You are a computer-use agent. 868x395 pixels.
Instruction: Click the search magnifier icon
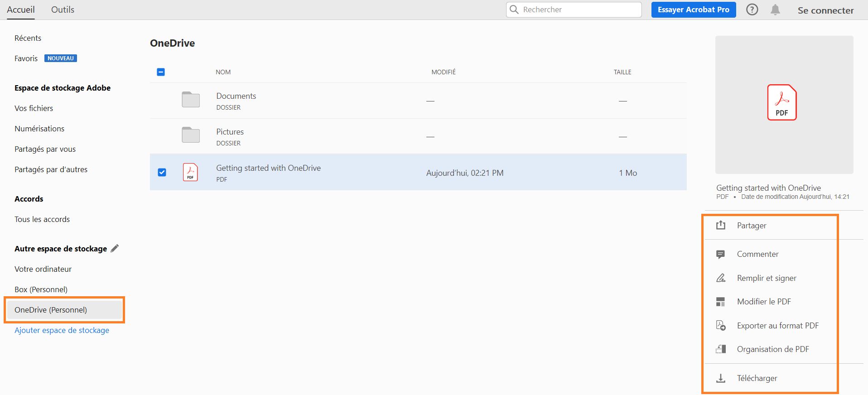[514, 10]
